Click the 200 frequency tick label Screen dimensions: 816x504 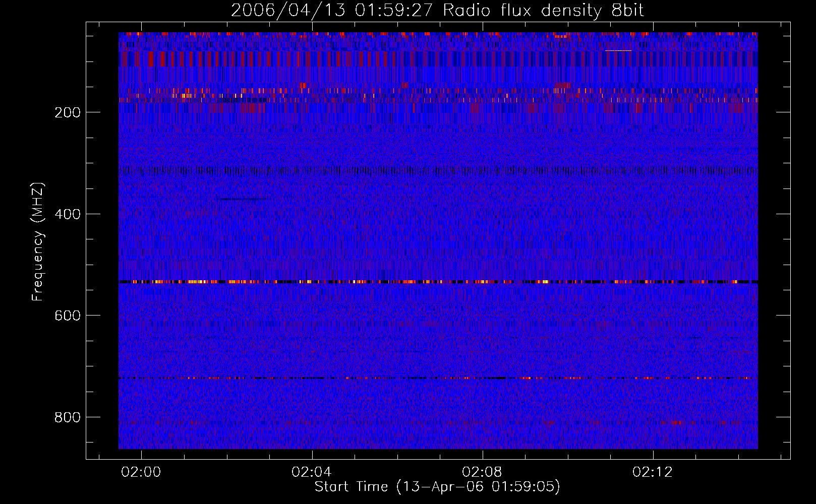coord(68,112)
